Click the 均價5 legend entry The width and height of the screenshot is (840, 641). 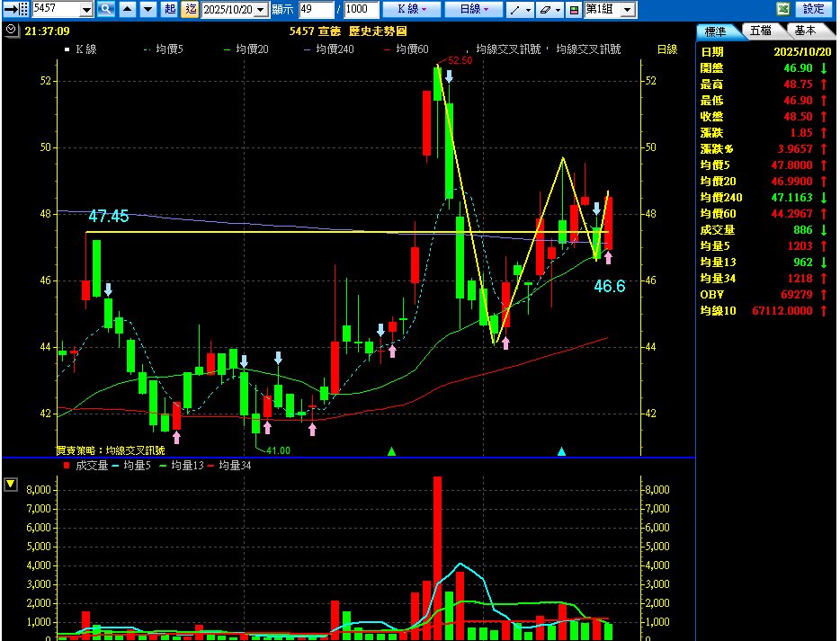pos(164,49)
